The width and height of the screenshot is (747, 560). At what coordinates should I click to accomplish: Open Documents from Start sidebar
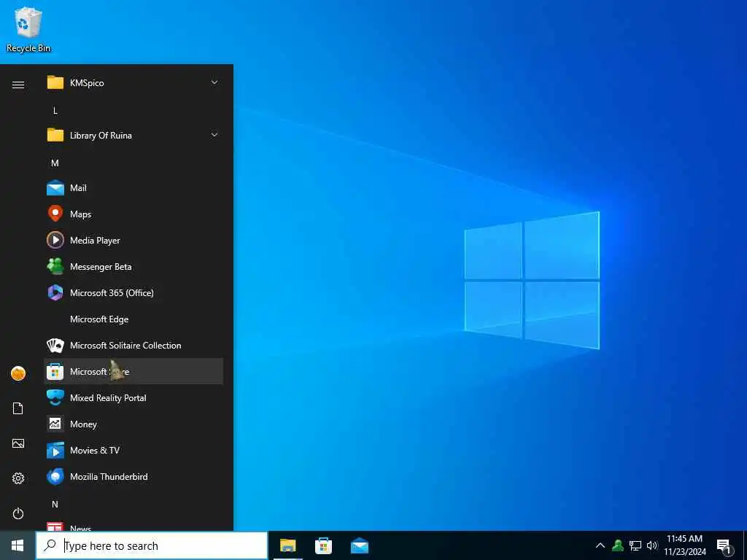pyautogui.click(x=18, y=408)
